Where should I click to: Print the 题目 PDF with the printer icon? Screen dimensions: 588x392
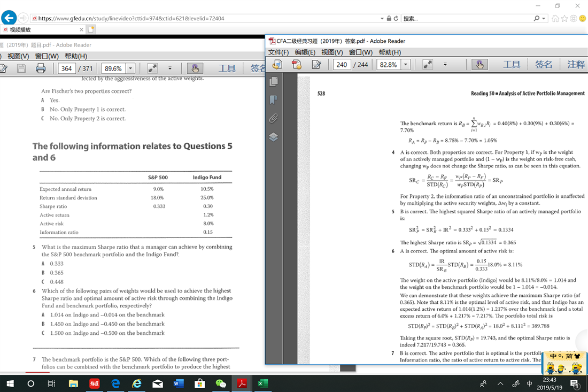pos(41,68)
